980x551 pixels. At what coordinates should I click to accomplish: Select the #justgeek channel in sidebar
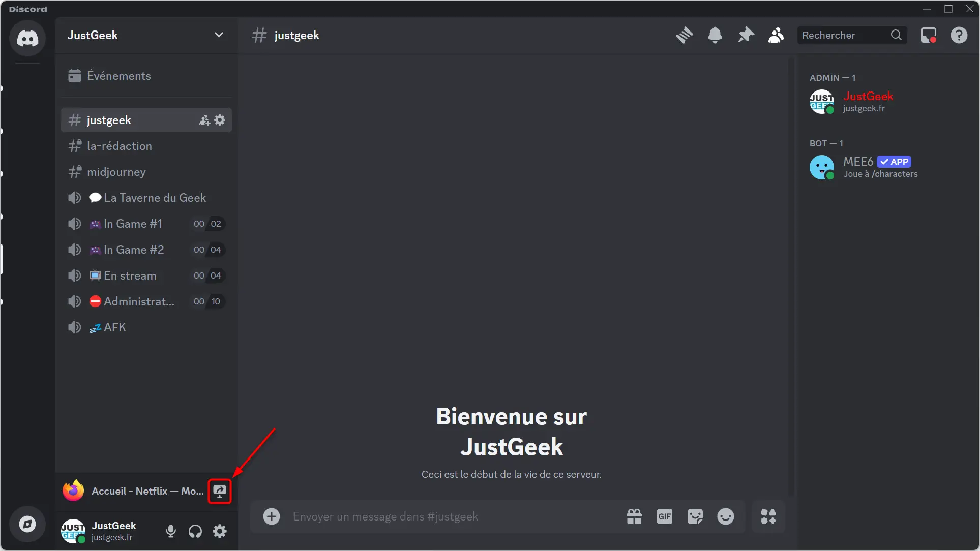146,120
